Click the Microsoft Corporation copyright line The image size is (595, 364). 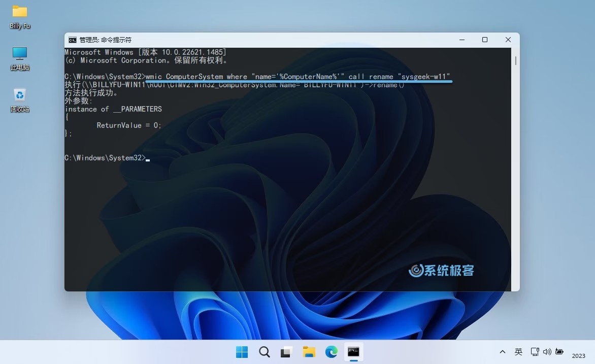[146, 60]
